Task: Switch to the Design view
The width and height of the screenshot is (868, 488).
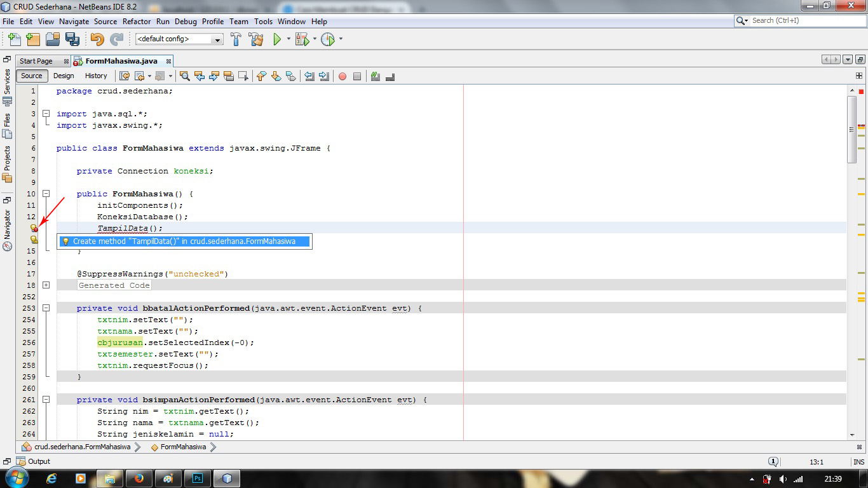Action: tap(64, 76)
